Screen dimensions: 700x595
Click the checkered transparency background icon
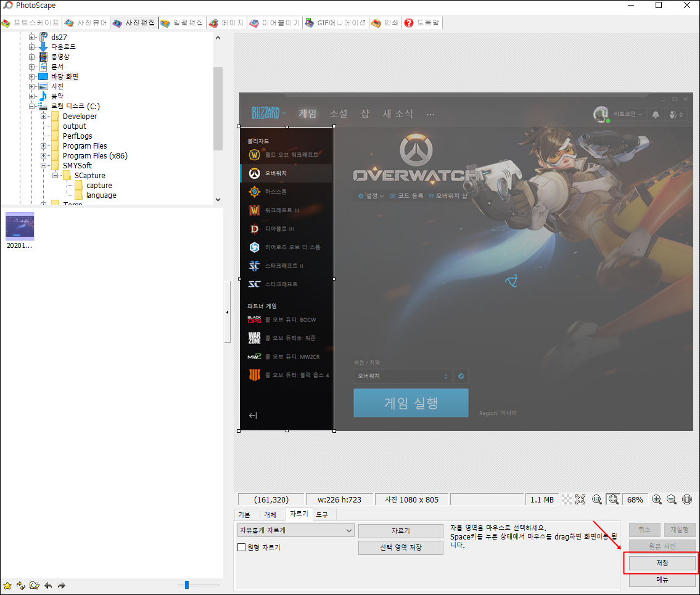[566, 499]
